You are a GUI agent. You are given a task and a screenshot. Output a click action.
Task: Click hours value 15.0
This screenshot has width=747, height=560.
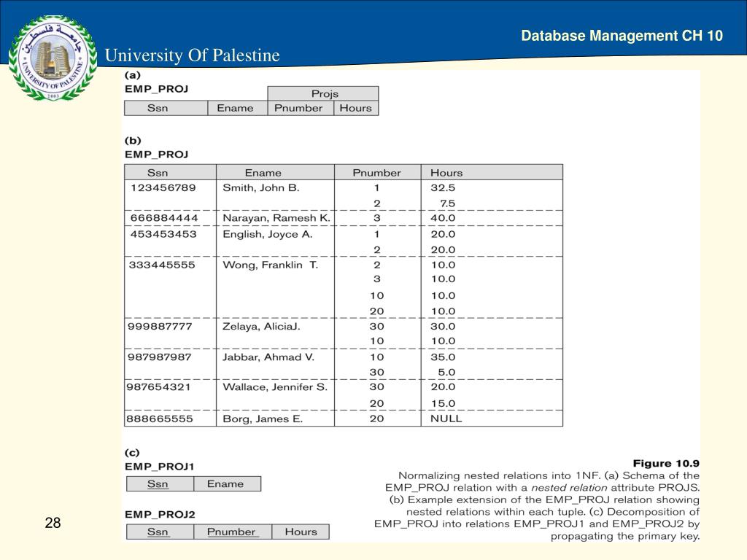(x=443, y=403)
